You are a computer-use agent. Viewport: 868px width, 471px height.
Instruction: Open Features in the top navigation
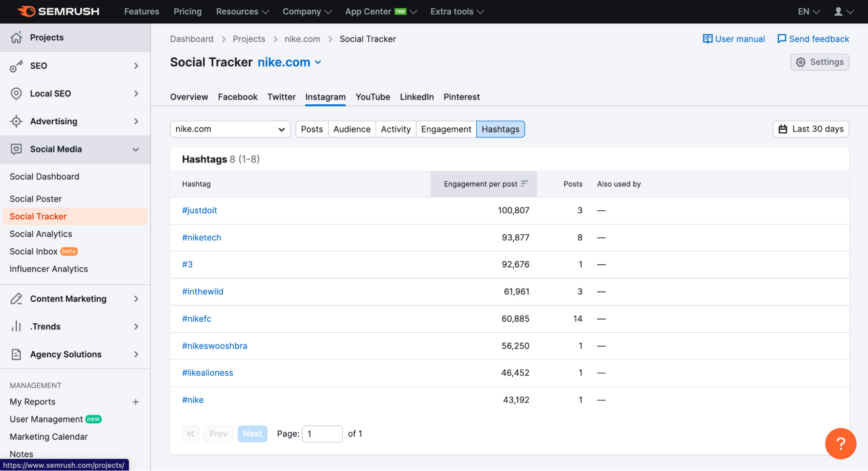coord(142,11)
